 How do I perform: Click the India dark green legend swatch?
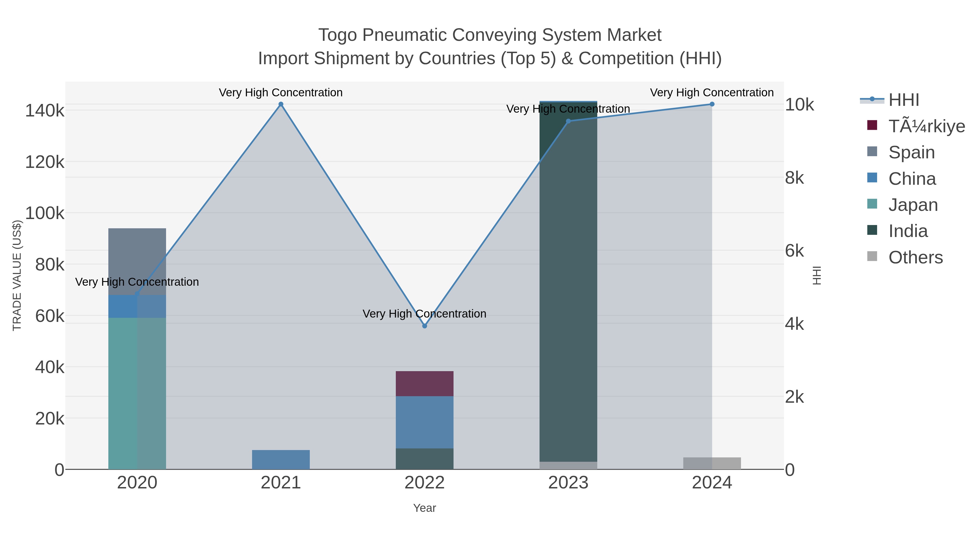(872, 230)
